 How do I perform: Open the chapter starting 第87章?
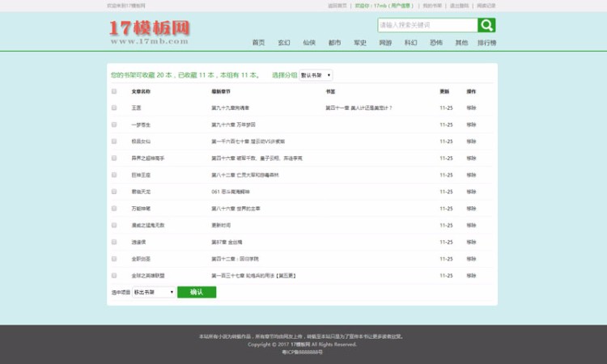click(x=227, y=242)
